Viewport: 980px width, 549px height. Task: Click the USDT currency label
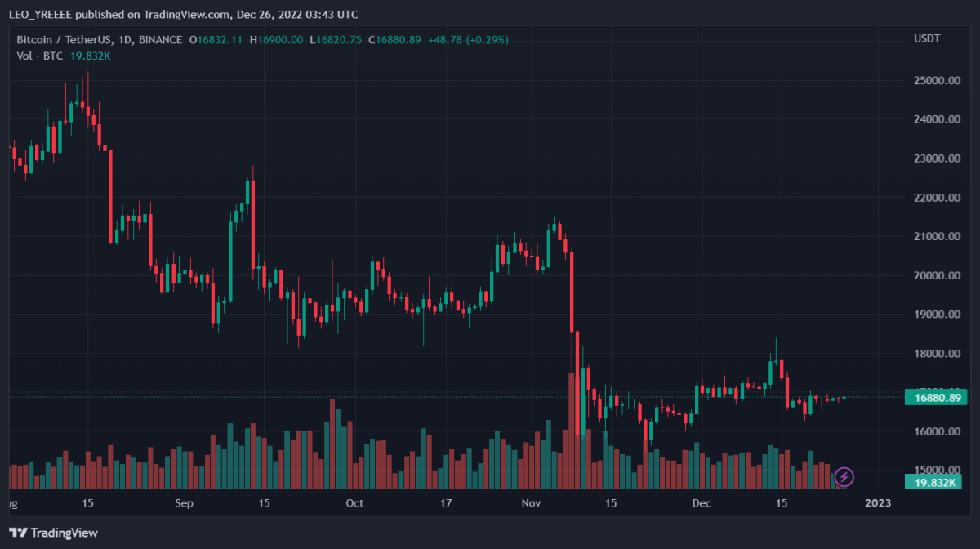click(927, 39)
